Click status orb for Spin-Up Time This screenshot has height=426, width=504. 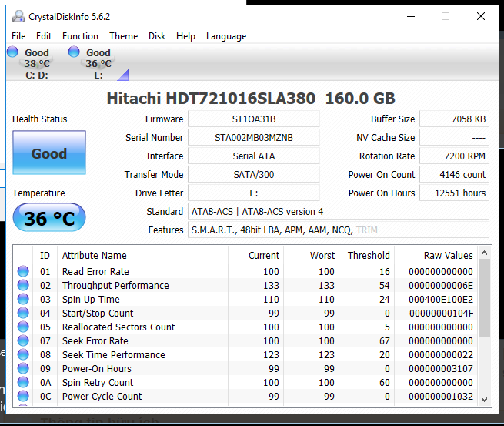click(23, 299)
